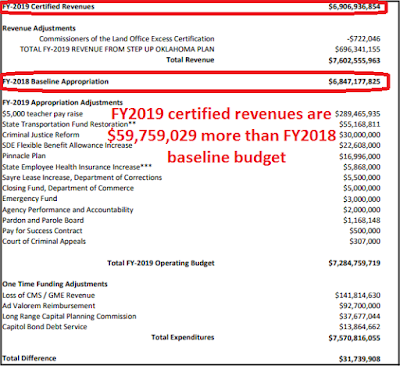Select the $6,906,936,854 certified revenues amount
The image size is (400, 366).
click(x=354, y=7)
